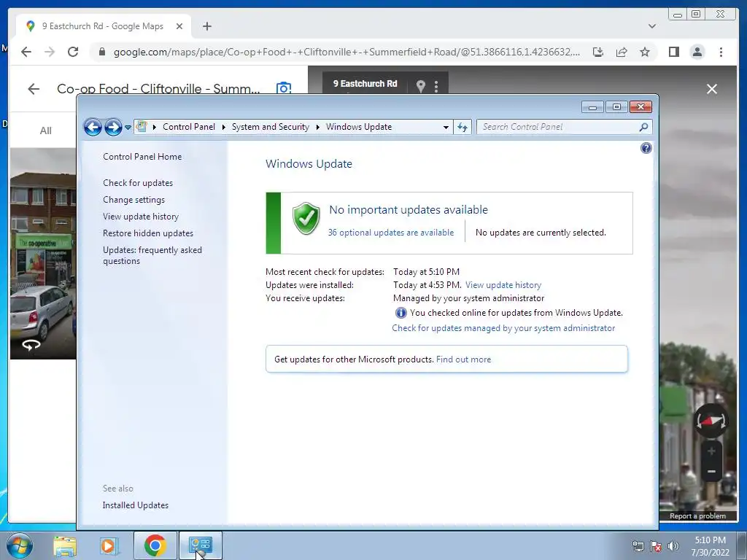Click Chrome forward button

50,52
